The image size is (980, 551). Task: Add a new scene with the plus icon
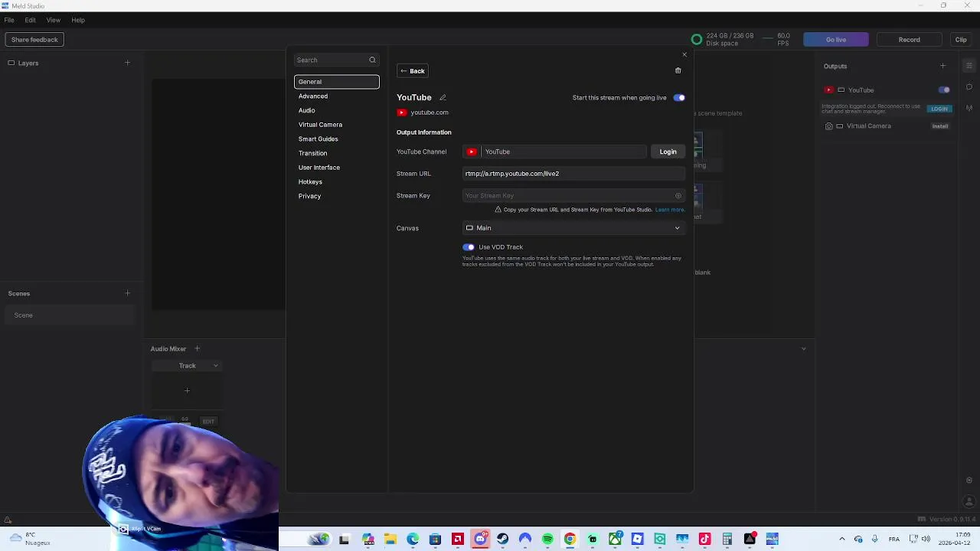click(127, 293)
